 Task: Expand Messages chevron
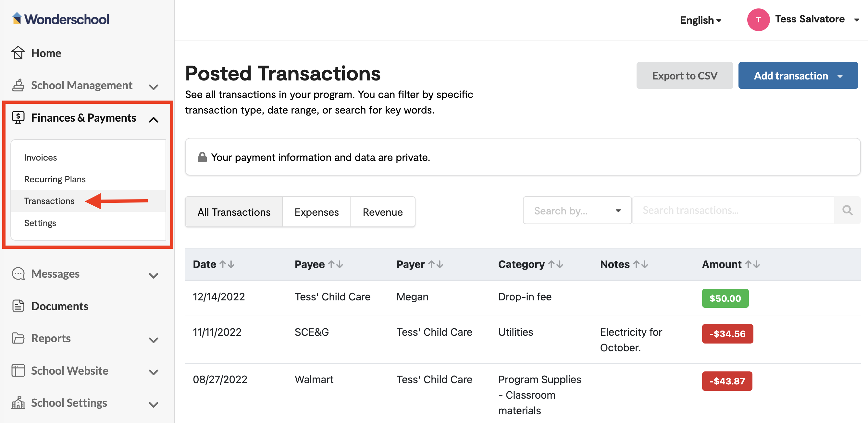click(x=153, y=275)
